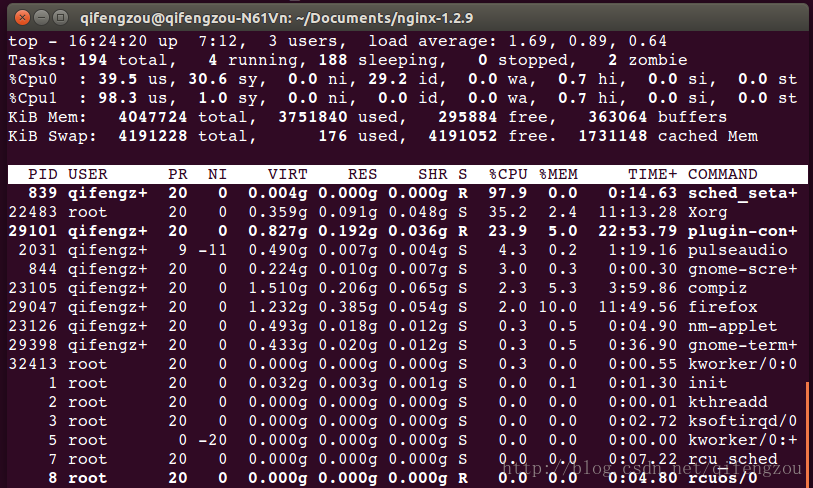Close the terminal window
This screenshot has height=488, width=813.
click(x=22, y=18)
